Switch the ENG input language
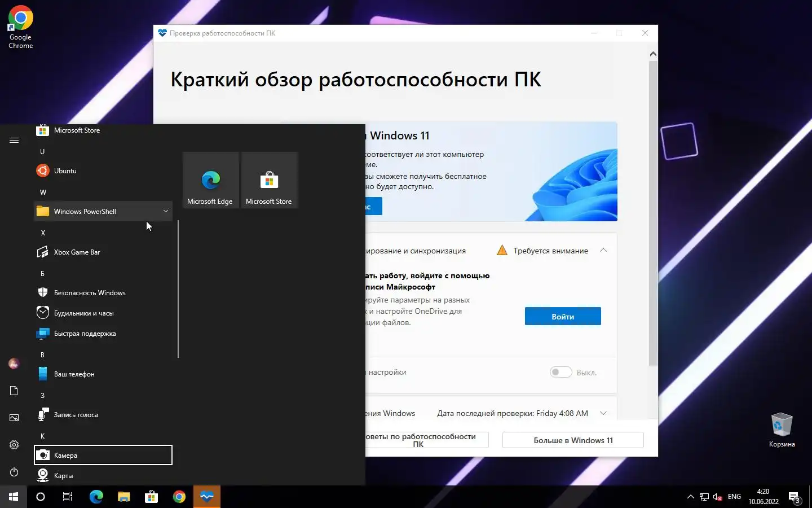Viewport: 812px width, 508px height. tap(734, 497)
